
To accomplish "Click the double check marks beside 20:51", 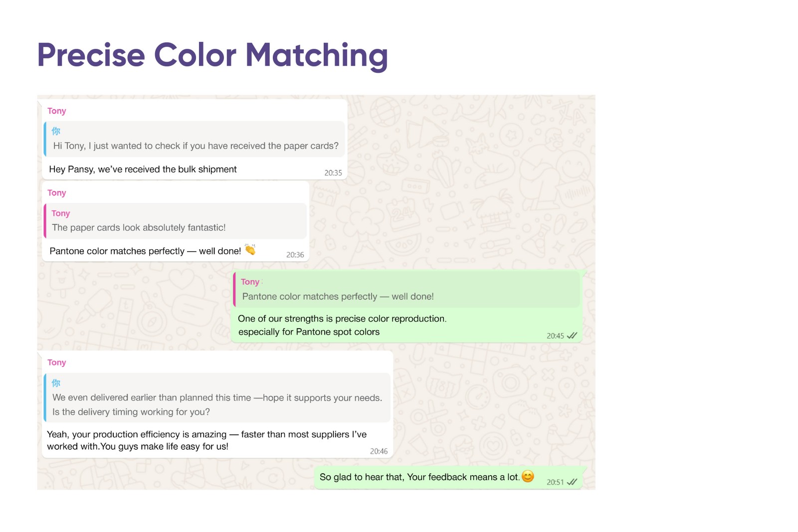I will [572, 482].
